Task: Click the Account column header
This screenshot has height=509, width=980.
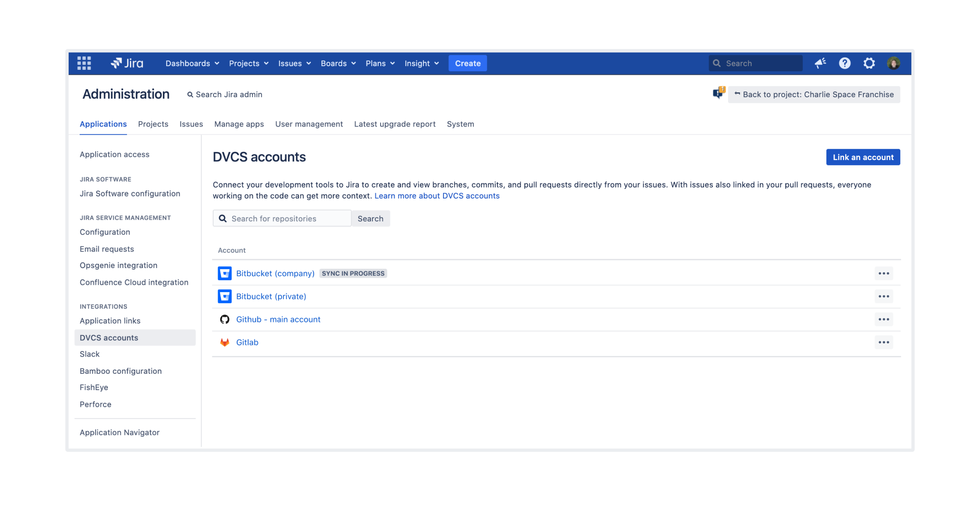Action: coord(232,250)
